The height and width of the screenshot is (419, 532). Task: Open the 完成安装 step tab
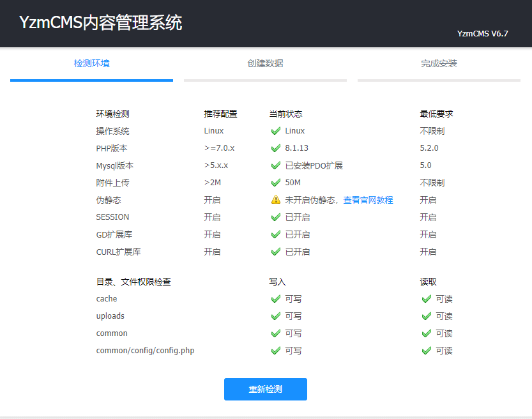(439, 63)
